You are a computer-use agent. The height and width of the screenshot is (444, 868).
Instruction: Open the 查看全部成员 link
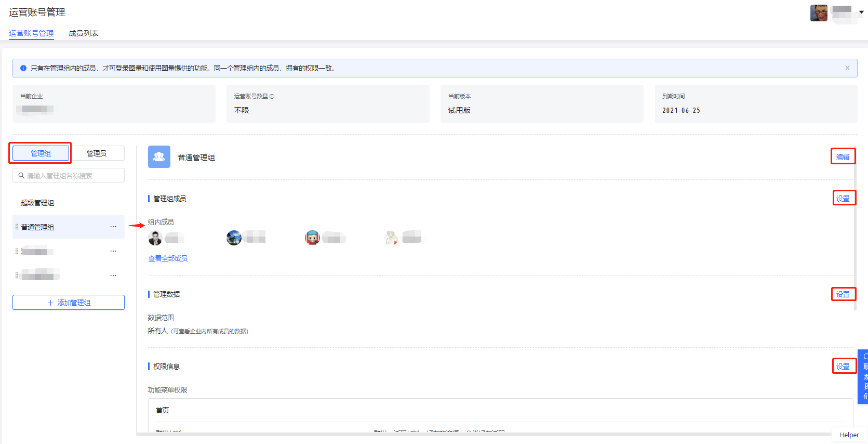[168, 258]
